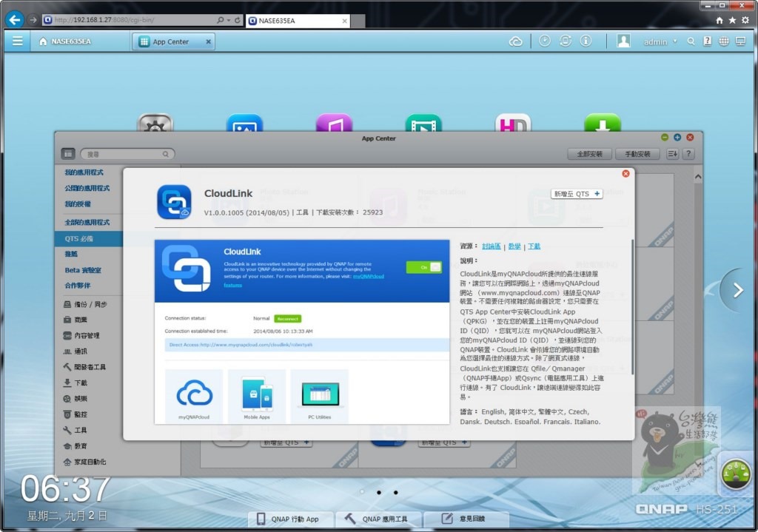Screen dimensions: 758x532
Task: Select 全部的應用程式 in the sidebar
Action: (87, 222)
